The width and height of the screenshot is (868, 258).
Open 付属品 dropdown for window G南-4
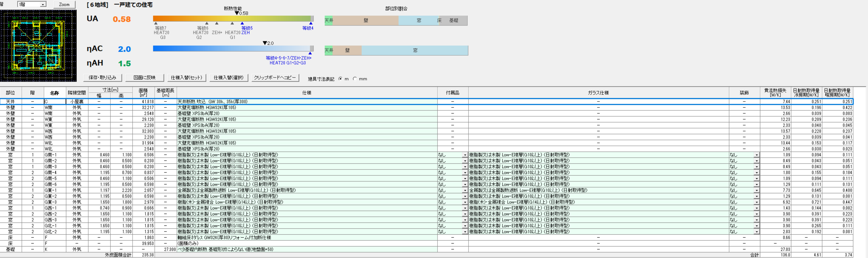point(465,173)
